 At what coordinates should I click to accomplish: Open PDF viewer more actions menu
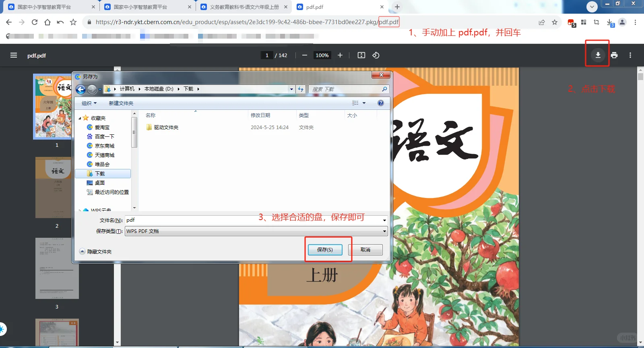(x=630, y=55)
